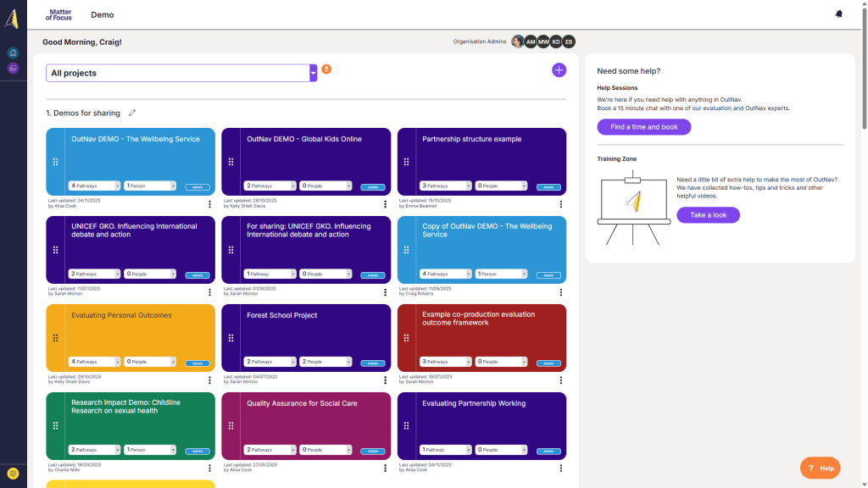Click the purple plus add project button
This screenshot has width=868, height=488.
pyautogui.click(x=559, y=70)
